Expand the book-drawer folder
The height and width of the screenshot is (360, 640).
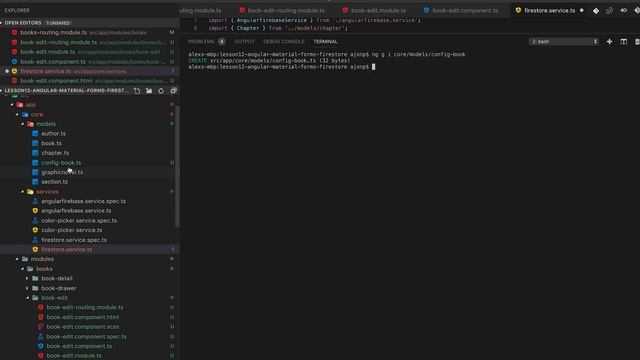pyautogui.click(x=27, y=288)
